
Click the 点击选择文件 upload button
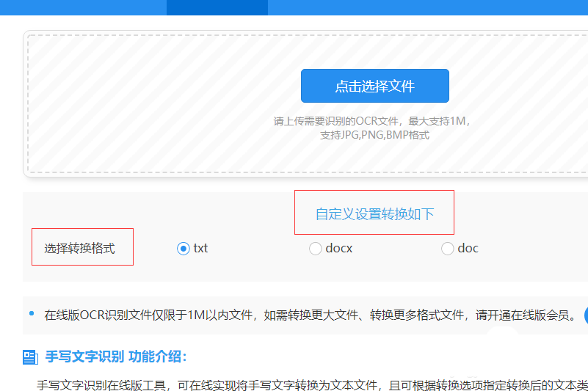click(x=374, y=86)
